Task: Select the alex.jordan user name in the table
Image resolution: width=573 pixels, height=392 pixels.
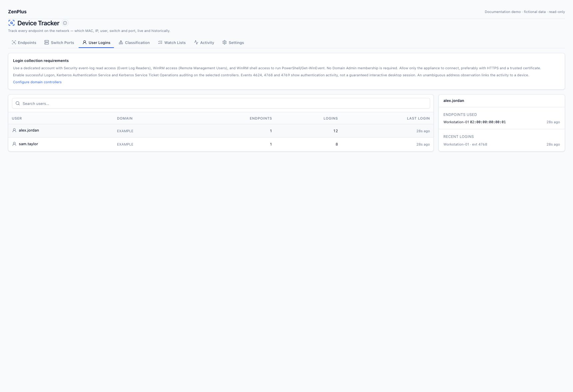Action: [29, 130]
